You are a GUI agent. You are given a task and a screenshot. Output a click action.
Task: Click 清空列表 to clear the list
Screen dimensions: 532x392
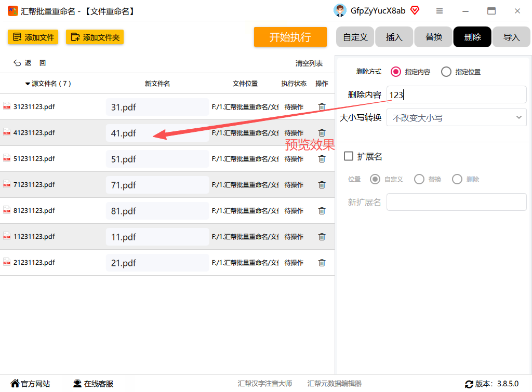click(x=309, y=63)
